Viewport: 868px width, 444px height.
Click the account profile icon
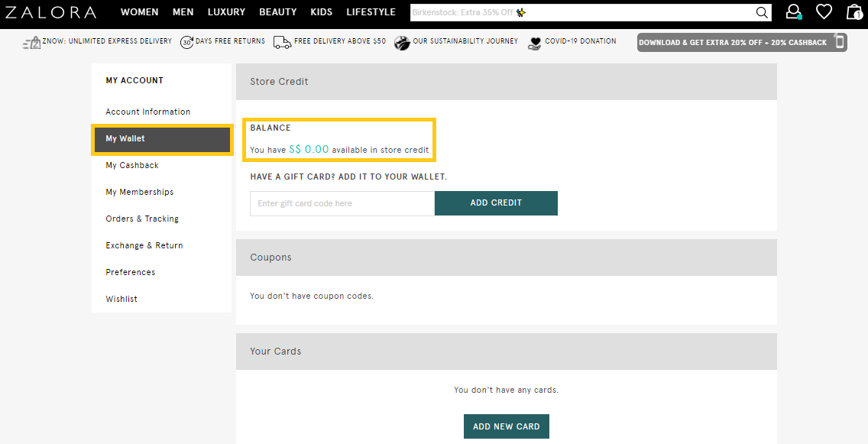click(x=793, y=11)
